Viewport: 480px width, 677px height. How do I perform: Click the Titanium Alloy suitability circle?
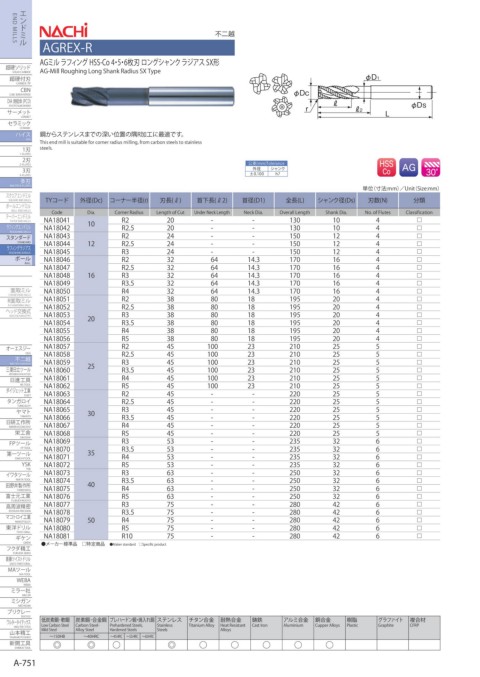pos(203,645)
